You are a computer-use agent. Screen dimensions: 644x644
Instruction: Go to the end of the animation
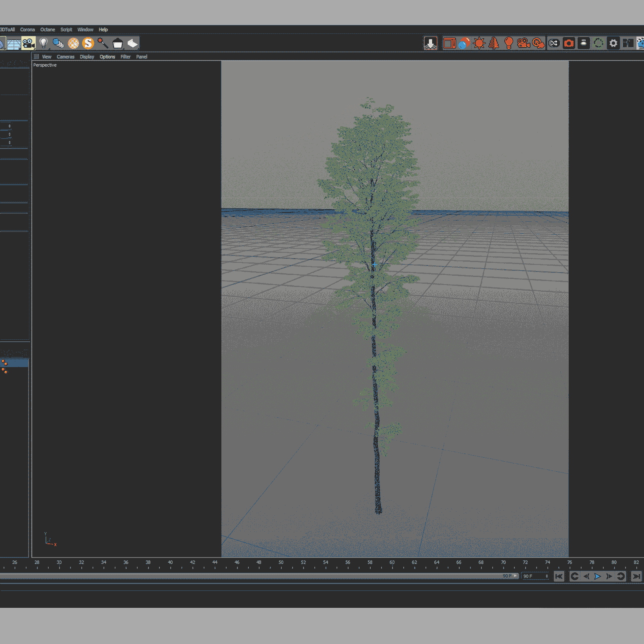(x=636, y=576)
